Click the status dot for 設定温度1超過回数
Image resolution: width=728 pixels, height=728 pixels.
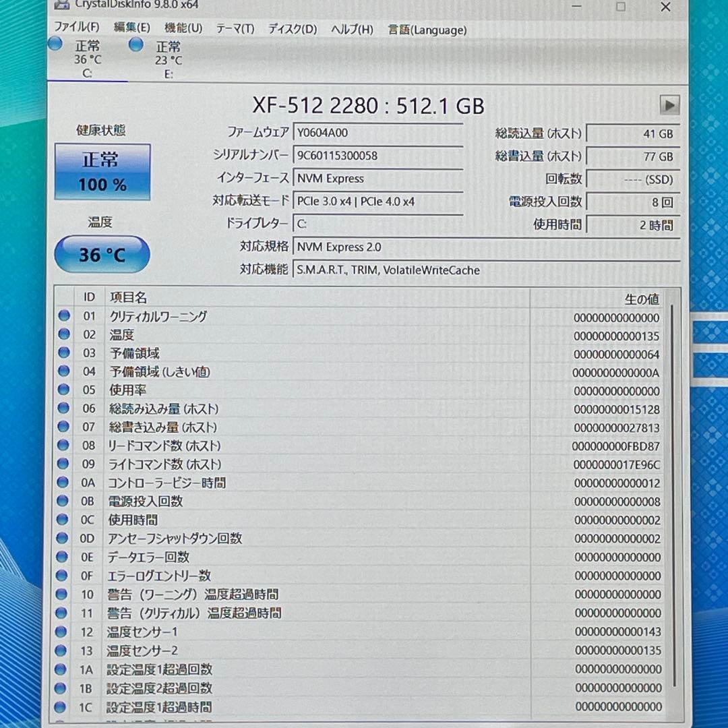point(61,669)
